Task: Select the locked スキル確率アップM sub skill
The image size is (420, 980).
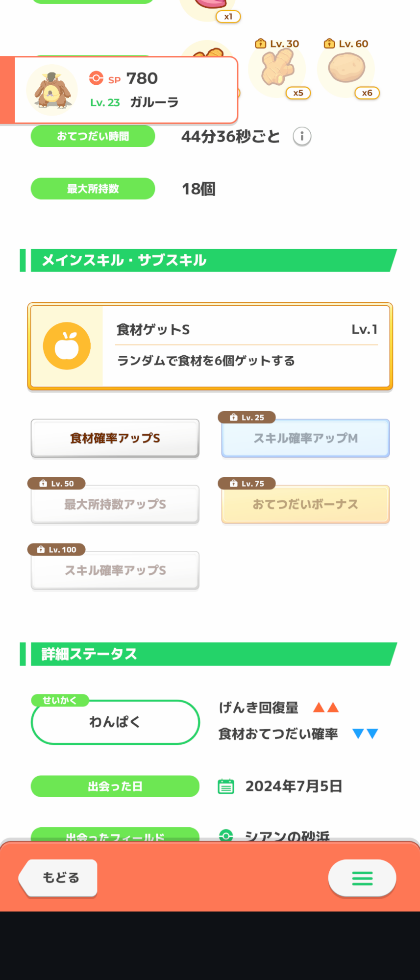Action: tap(305, 438)
